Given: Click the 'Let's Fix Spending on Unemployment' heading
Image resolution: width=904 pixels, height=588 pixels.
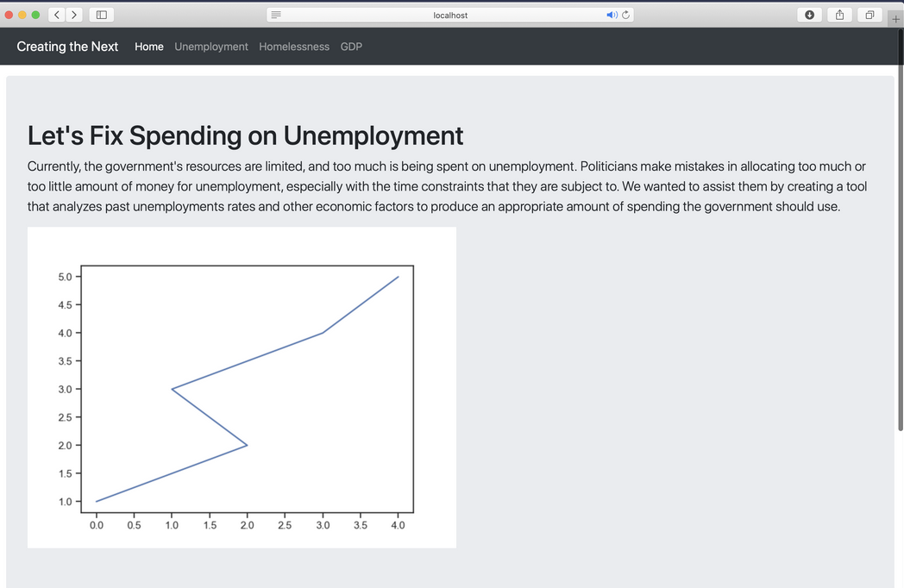Looking at the screenshot, I should point(246,135).
